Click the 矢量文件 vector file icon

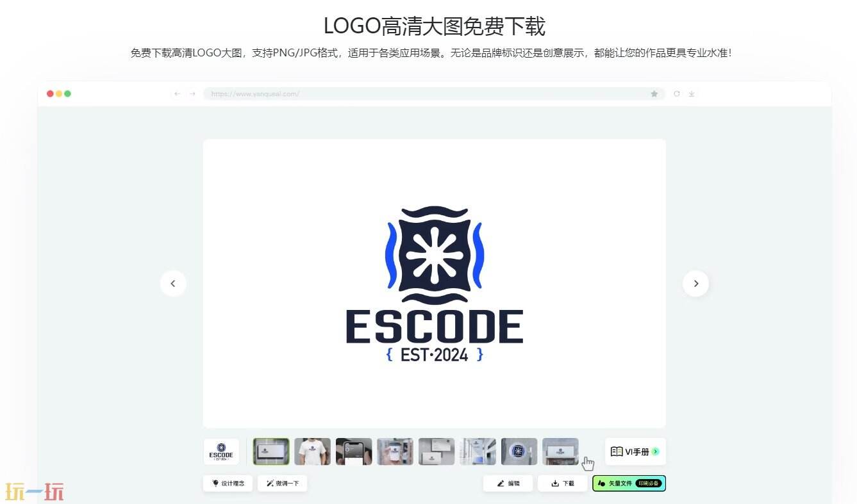601,483
